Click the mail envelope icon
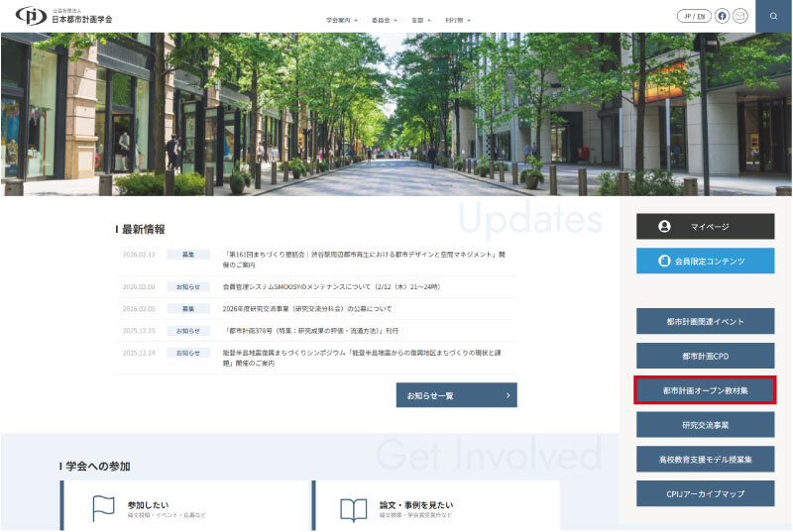Screen dimensions: 793x532 click(x=739, y=16)
